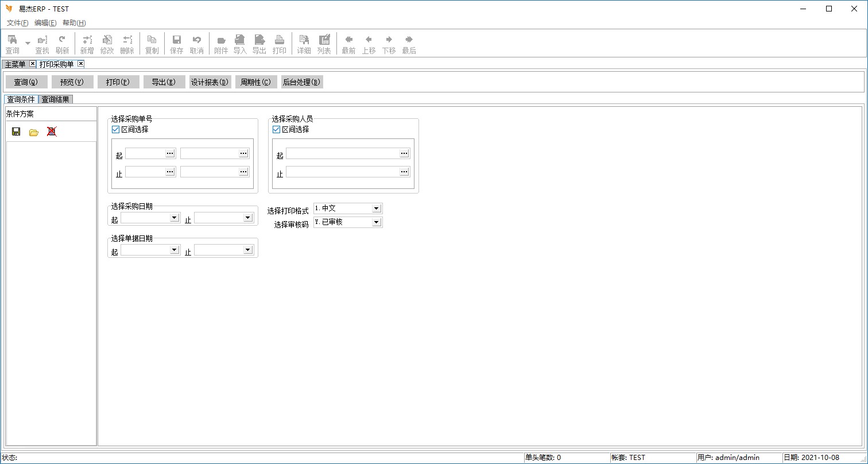Toggle 区间选择 checkbox for 选择采购人员
Image resolution: width=868 pixels, height=464 pixels.
tap(276, 130)
